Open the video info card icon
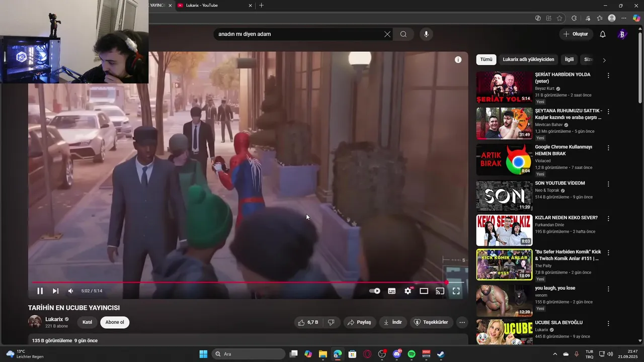 458,59
